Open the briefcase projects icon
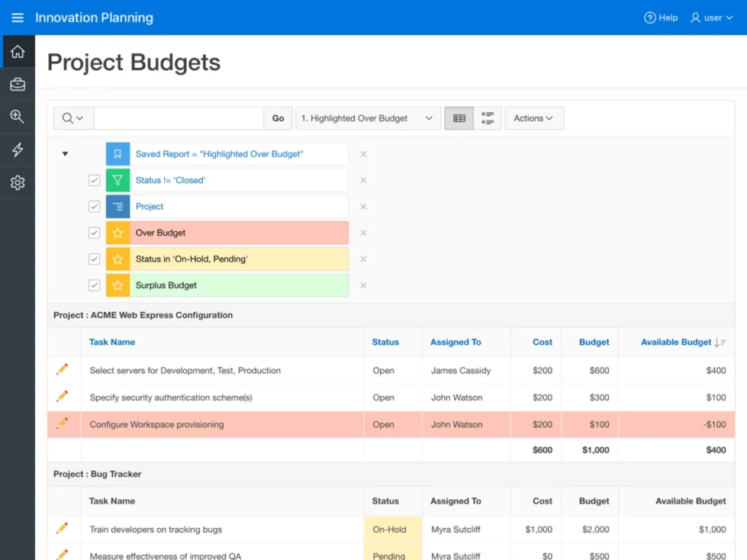Image resolution: width=747 pixels, height=560 pixels. point(18,85)
